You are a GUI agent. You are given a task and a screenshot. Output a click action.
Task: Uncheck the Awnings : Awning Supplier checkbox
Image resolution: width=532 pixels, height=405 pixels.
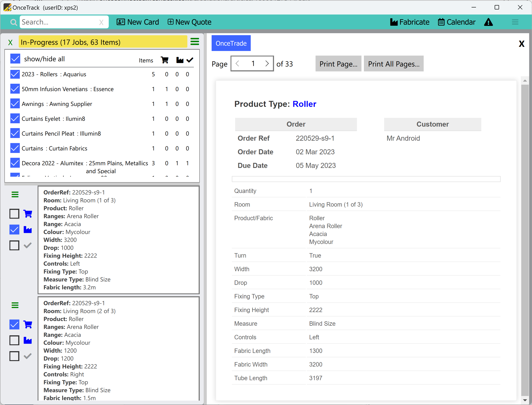(x=15, y=104)
